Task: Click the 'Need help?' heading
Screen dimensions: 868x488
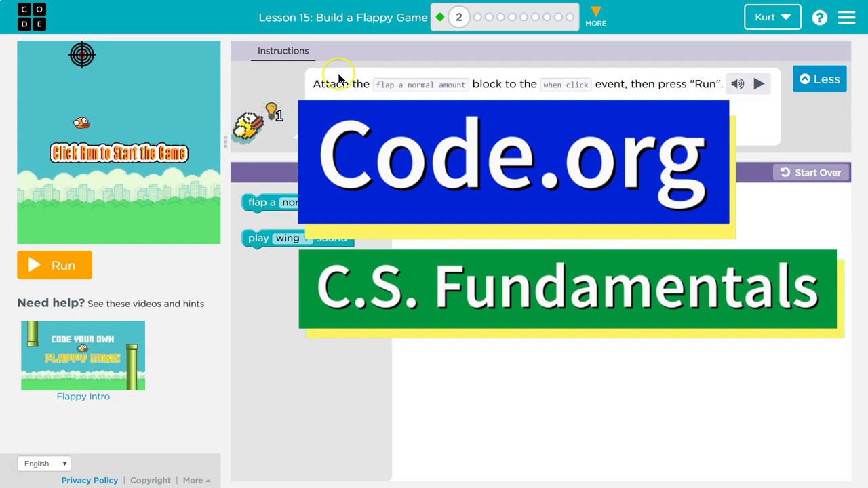Action: click(x=51, y=303)
